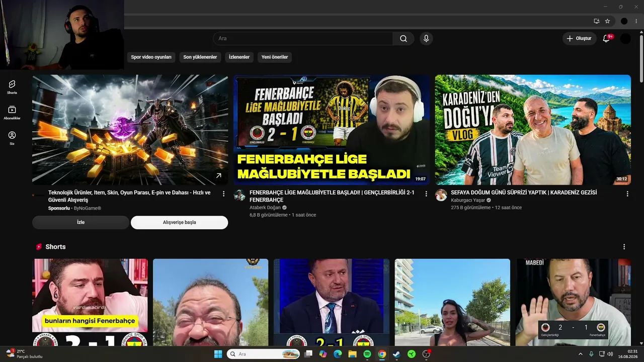
Task: Click the '6,8 B görüntüleme' view count
Action: [269, 215]
